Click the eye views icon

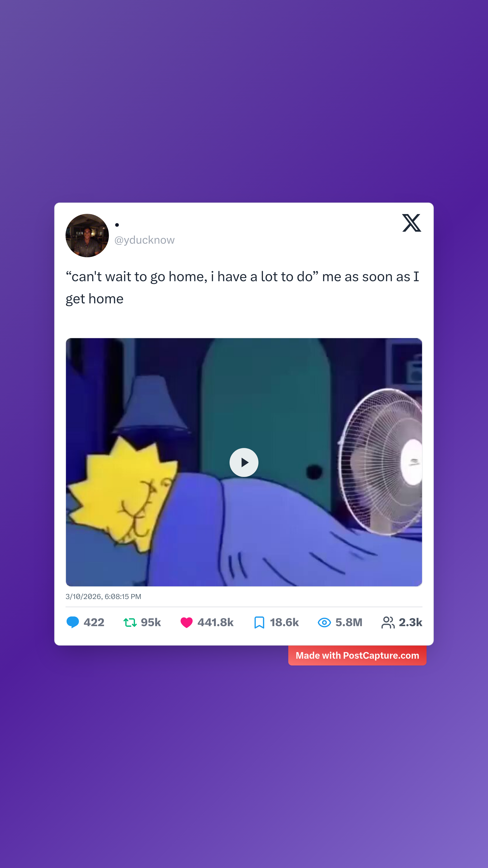(x=324, y=622)
